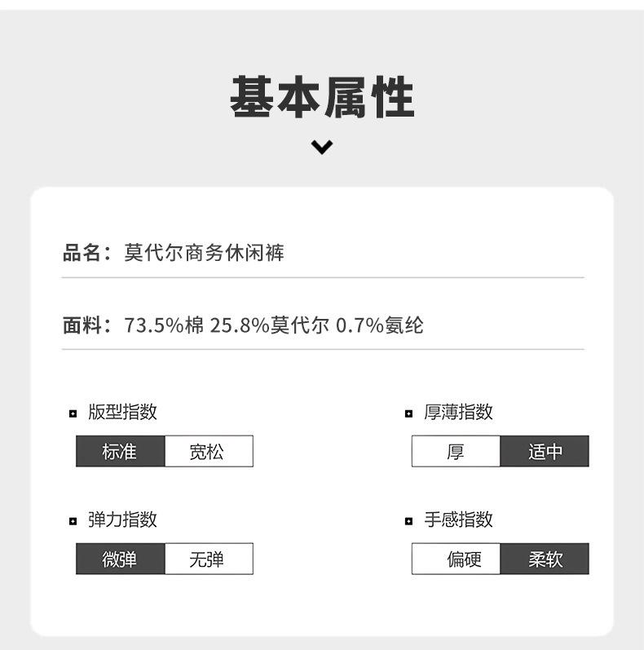
Task: Select the 宽松 fit option
Action: pyautogui.click(x=209, y=451)
